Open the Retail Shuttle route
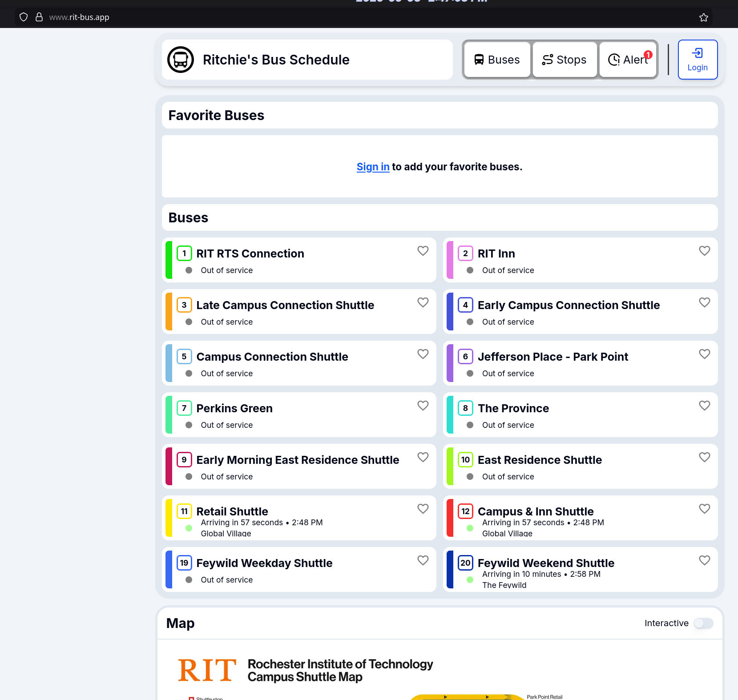 (x=299, y=518)
